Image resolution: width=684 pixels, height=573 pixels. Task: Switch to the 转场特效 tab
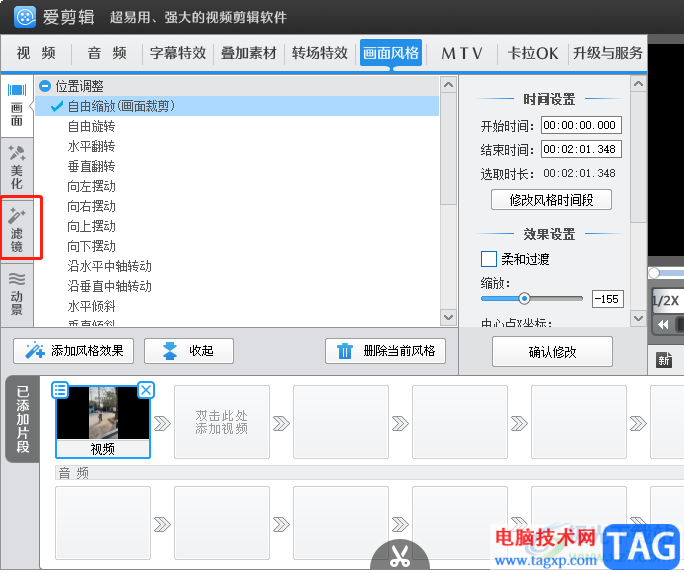pos(320,53)
